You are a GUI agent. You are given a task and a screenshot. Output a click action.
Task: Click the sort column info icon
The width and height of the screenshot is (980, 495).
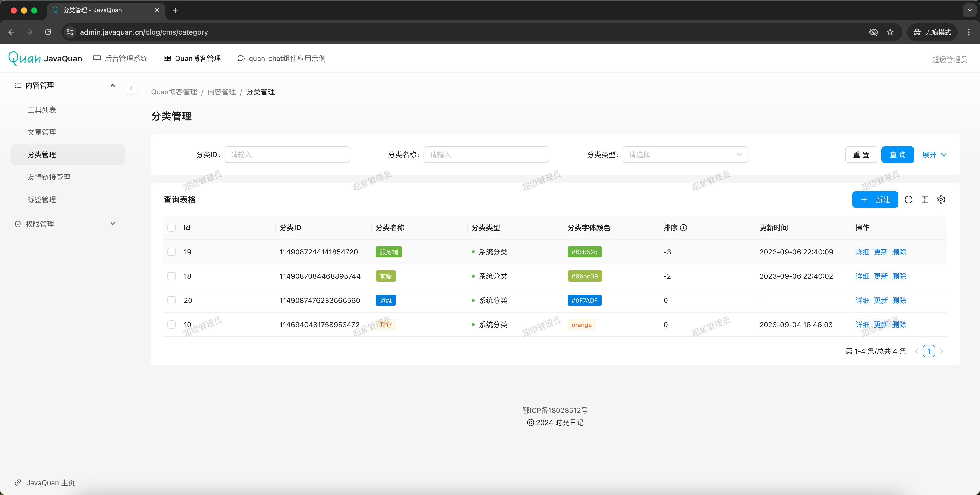click(x=684, y=228)
